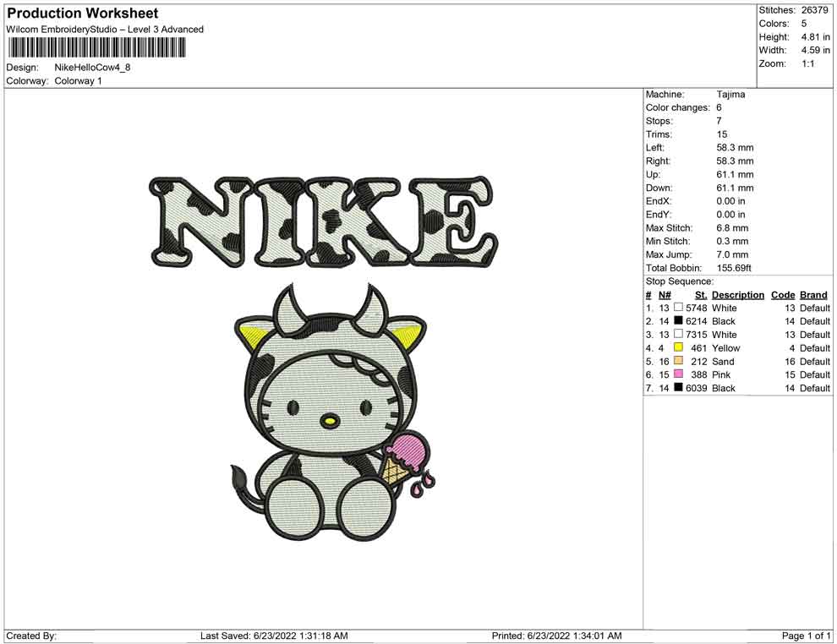Click the 'Brand' column header

(813, 295)
